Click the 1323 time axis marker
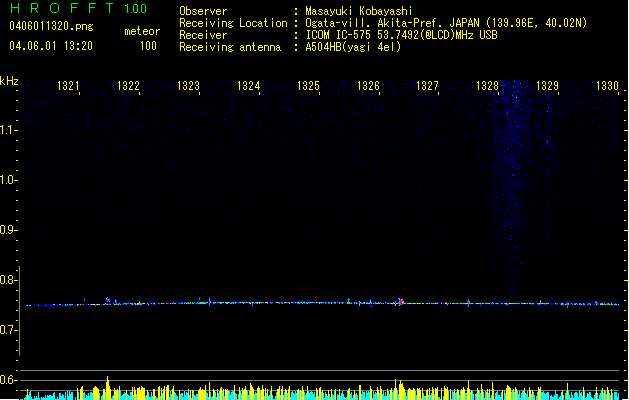The height and width of the screenshot is (400, 629). pos(188,86)
